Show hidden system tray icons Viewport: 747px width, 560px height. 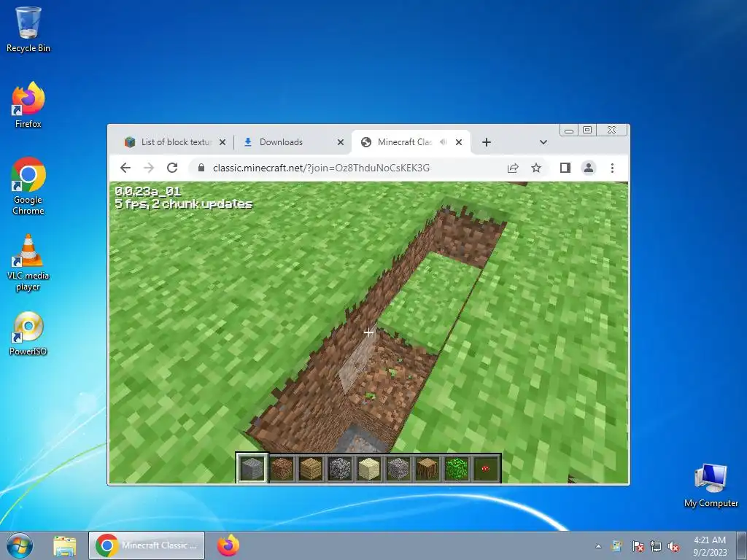(598, 546)
